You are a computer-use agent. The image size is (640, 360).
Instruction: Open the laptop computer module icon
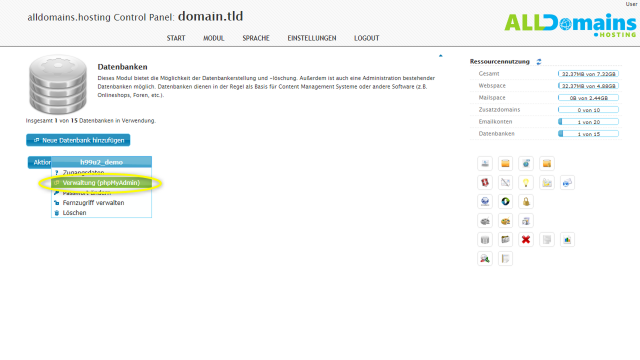click(485, 164)
